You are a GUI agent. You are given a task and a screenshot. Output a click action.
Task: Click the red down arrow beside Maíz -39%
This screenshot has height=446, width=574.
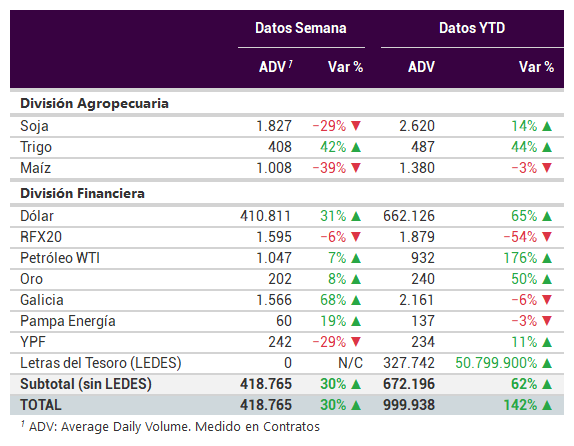(356, 168)
